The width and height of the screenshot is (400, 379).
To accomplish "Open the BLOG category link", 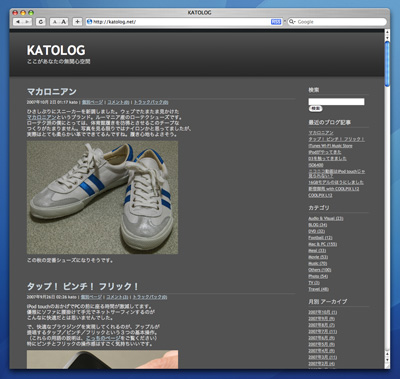I will point(317,225).
